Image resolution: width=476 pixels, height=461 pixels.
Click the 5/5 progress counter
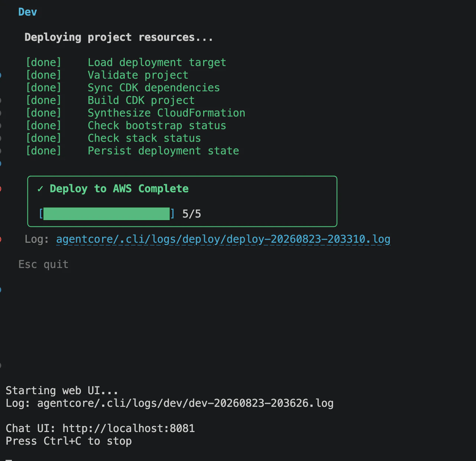(192, 214)
